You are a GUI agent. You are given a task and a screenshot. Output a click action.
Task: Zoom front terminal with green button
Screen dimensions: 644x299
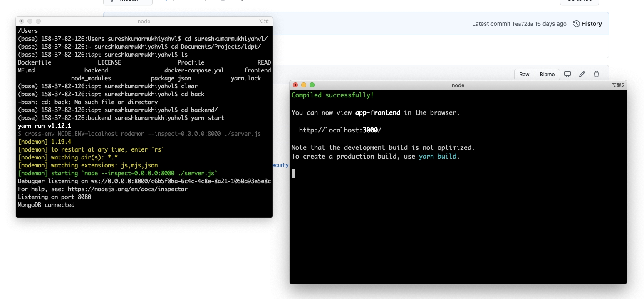click(312, 85)
